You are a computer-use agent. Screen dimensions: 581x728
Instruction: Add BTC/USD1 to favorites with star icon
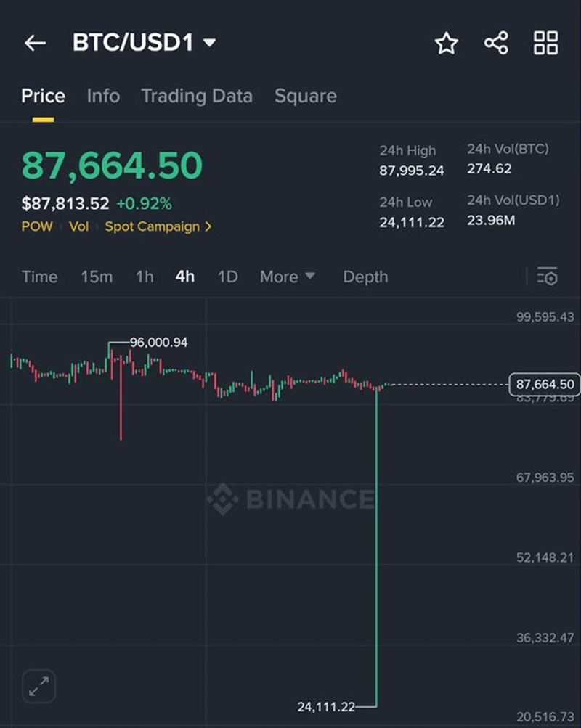click(446, 44)
